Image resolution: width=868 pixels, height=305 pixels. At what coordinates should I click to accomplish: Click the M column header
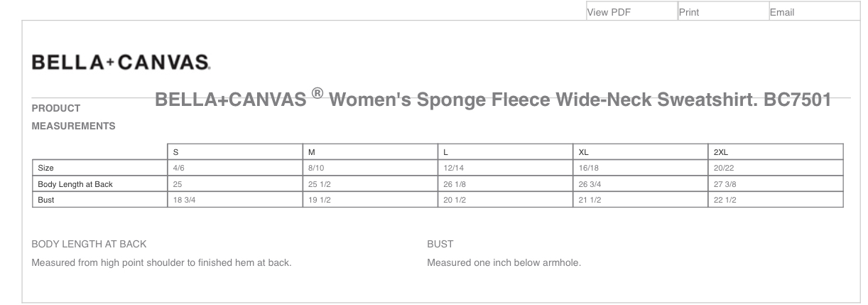[x=371, y=151]
